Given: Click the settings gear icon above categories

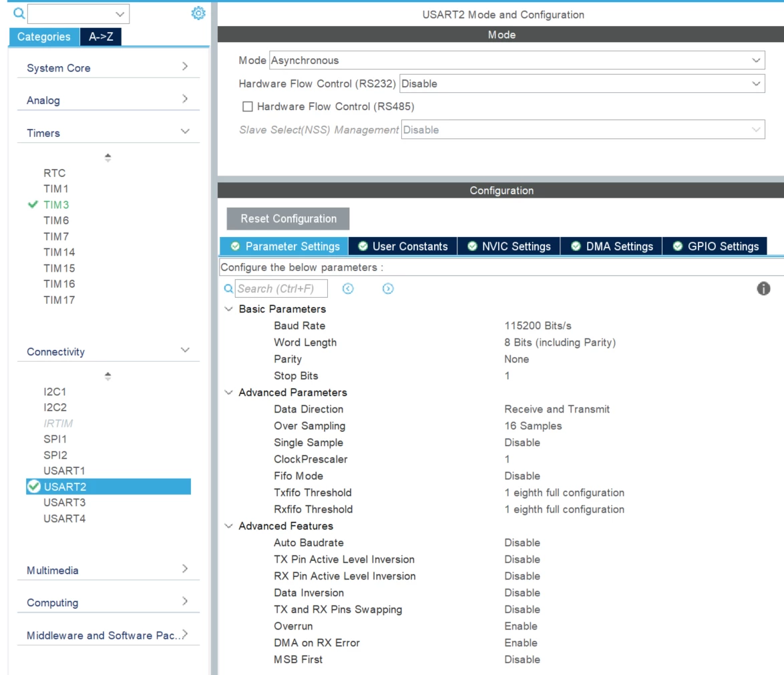Looking at the screenshot, I should tap(198, 13).
